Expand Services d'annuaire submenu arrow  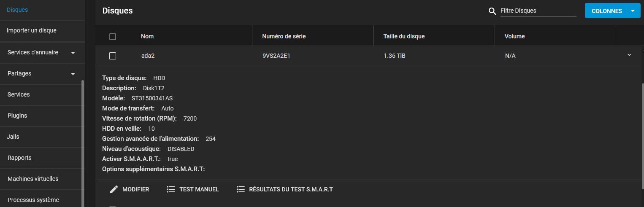73,53
